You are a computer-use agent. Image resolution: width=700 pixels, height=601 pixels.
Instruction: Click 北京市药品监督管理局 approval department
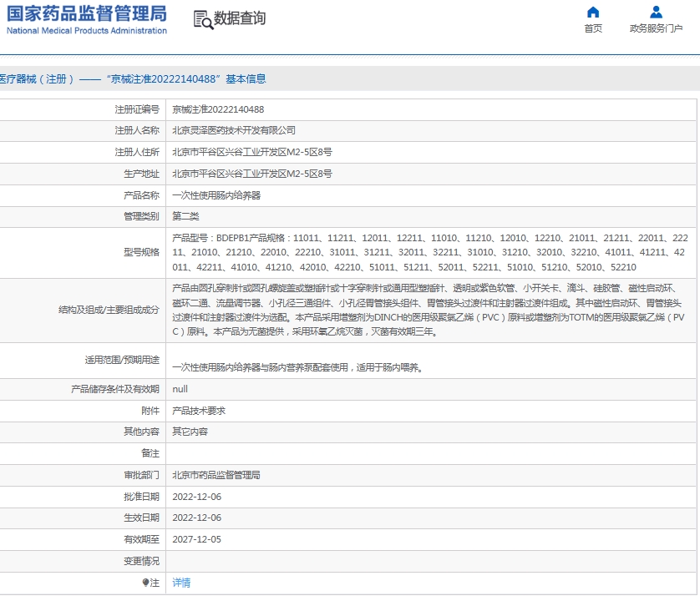pos(216,475)
